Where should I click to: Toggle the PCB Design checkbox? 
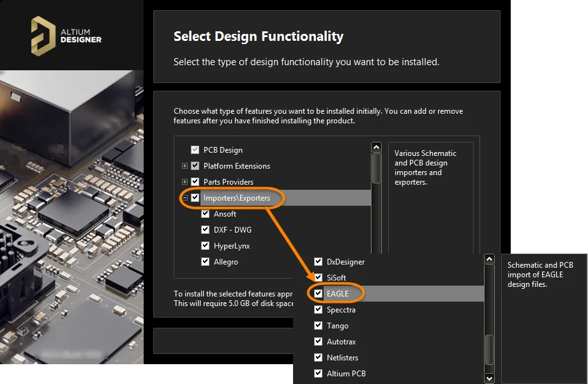coord(195,150)
